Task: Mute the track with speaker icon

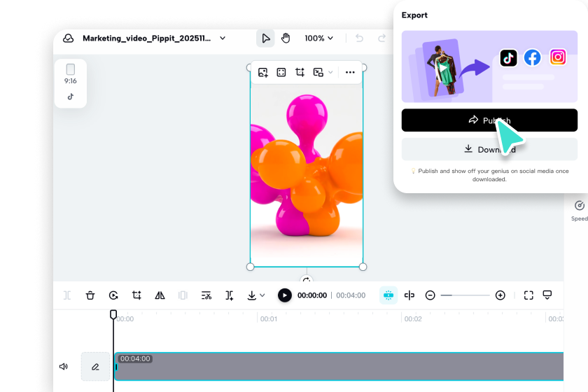Action: (x=64, y=367)
